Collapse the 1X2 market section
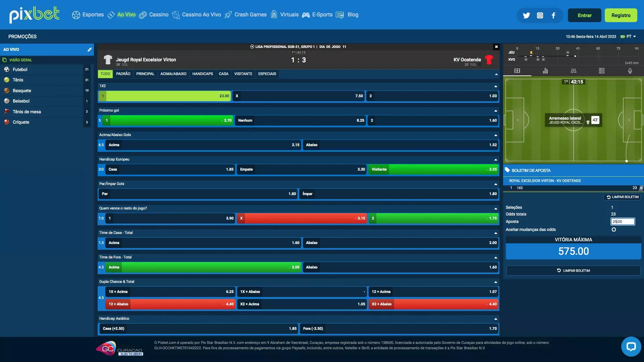Screen dimensions: 644x362 (x=495, y=86)
